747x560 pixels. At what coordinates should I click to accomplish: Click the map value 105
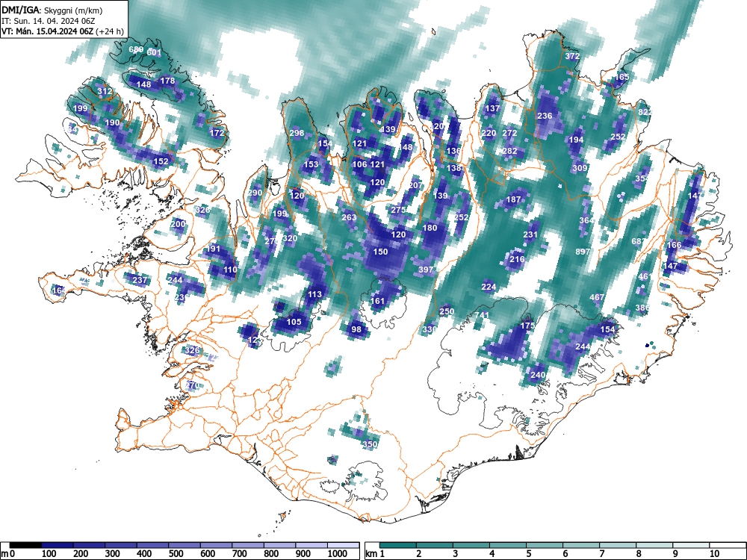(x=294, y=322)
